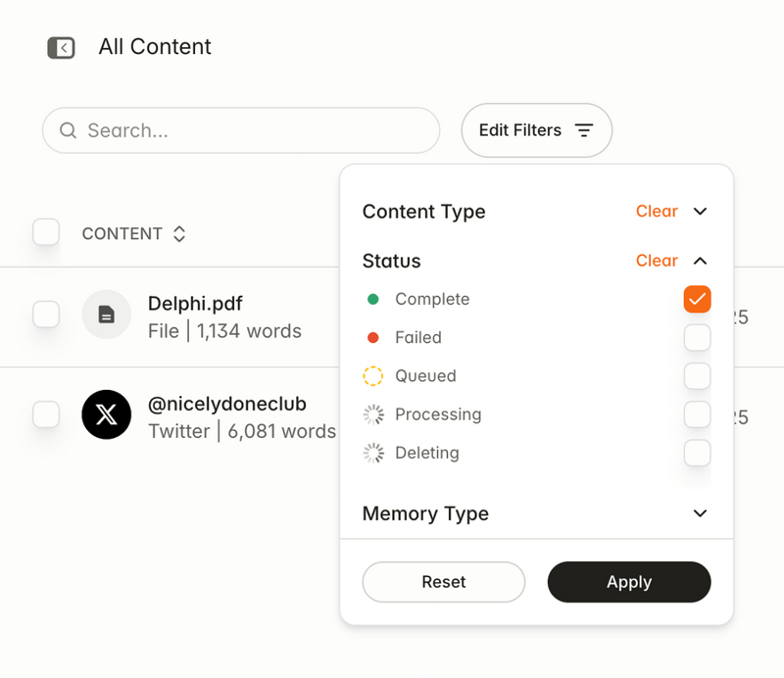This screenshot has width=784, height=678.
Task: Expand the Memory Type filter section
Action: [x=700, y=513]
